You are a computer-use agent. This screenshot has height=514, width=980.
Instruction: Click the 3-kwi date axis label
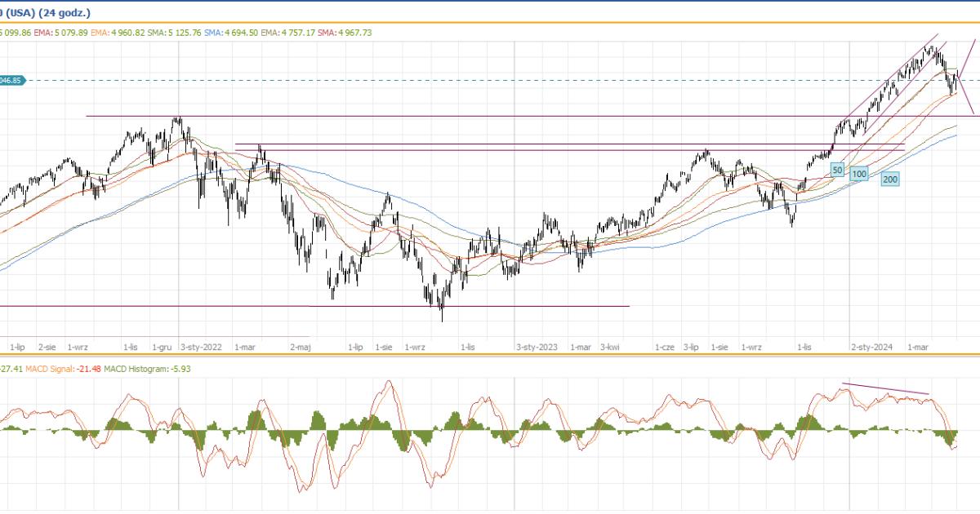click(x=610, y=347)
